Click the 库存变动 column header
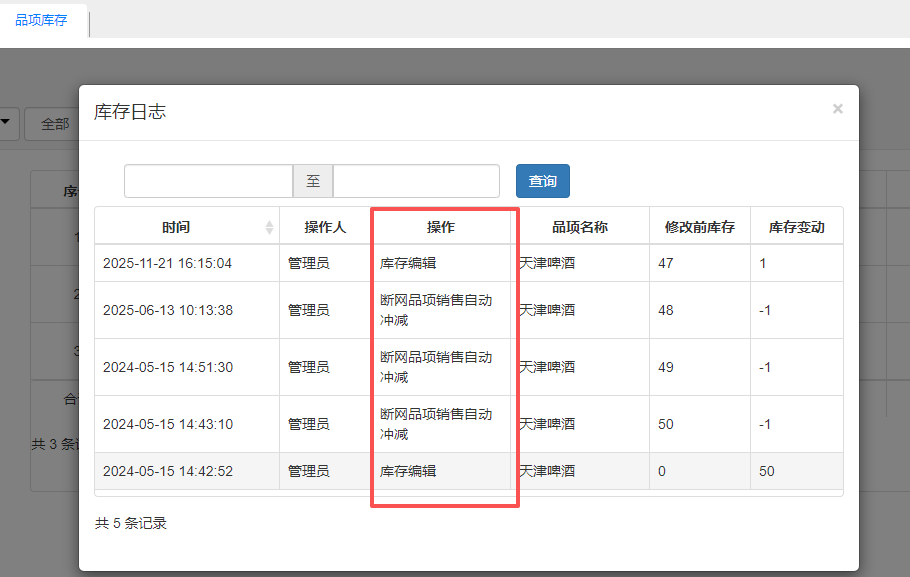Viewport: 910px width, 577px height. [796, 227]
